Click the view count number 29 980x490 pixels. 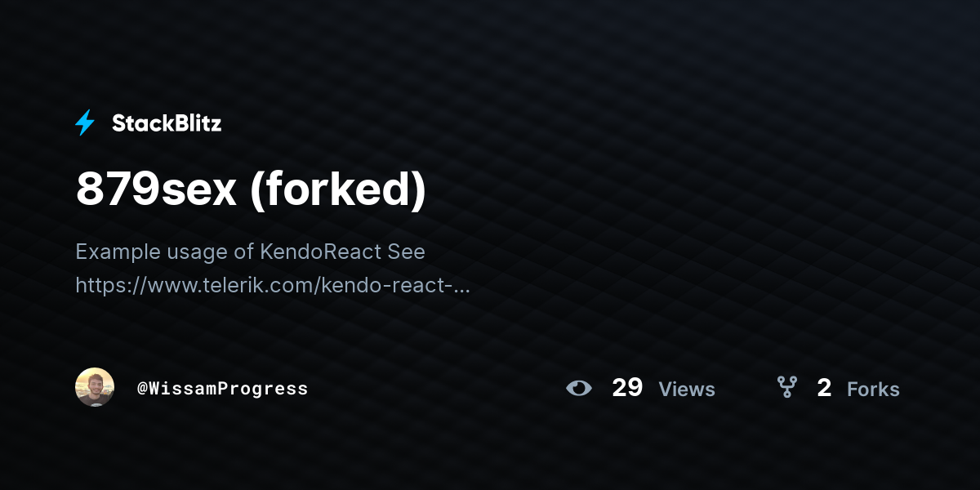[627, 388]
